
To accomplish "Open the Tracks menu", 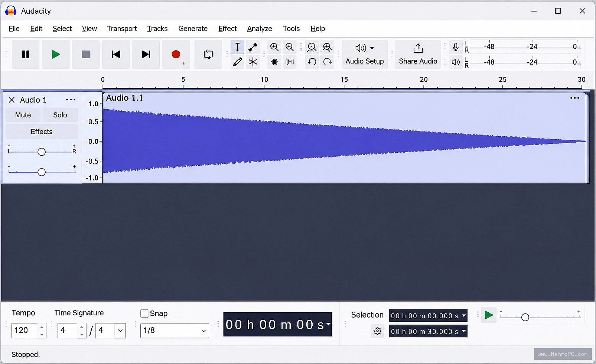I will [157, 29].
